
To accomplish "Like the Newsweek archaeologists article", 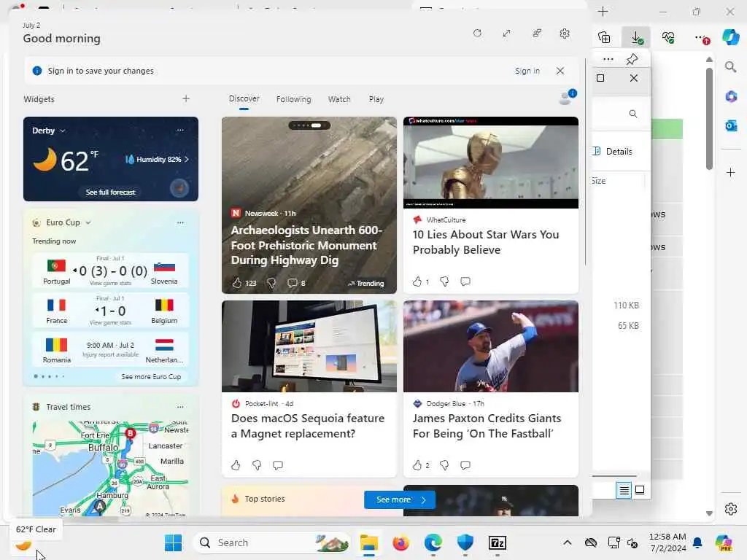I will (237, 283).
